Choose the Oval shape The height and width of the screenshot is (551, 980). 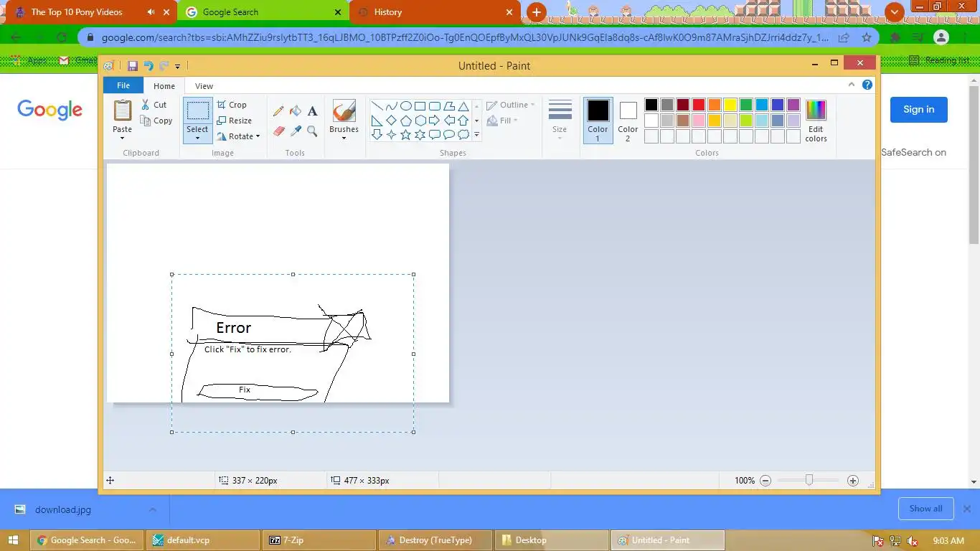click(405, 106)
